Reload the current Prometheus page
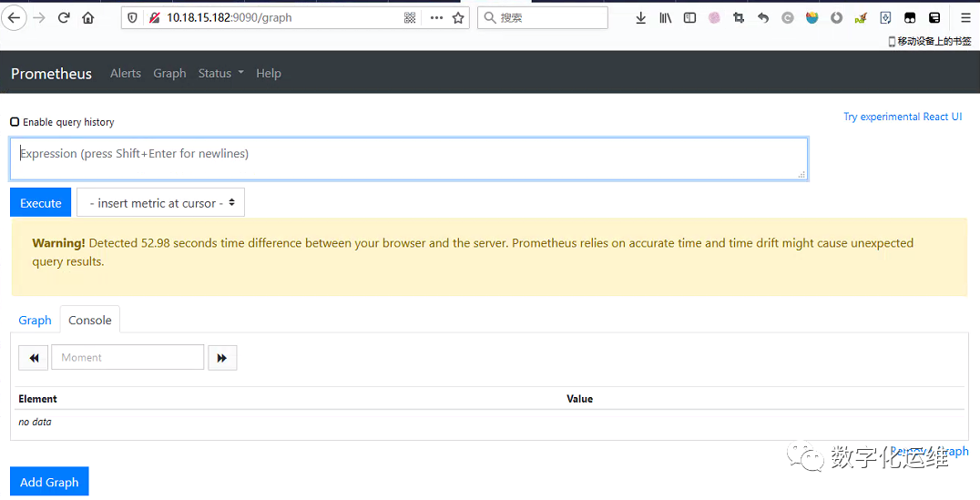 (64, 17)
